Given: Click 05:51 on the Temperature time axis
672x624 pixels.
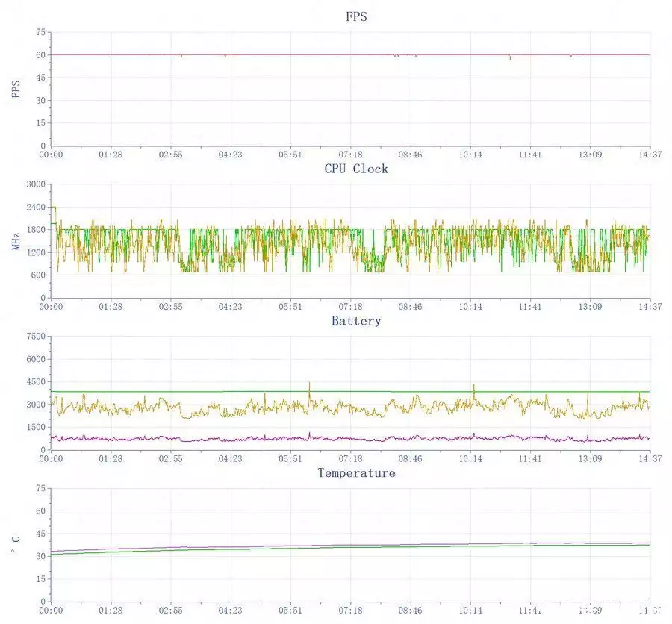Looking at the screenshot, I should click(x=290, y=611).
